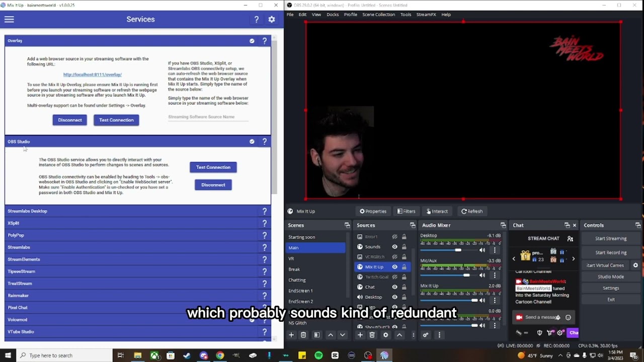
Task: Click Disconnect in OBS Studio service
Action: point(213,185)
